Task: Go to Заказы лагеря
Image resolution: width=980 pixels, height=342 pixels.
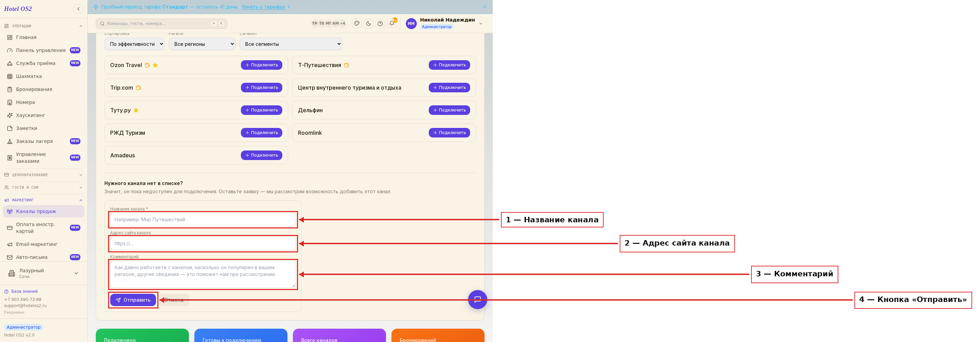Action: click(44, 141)
